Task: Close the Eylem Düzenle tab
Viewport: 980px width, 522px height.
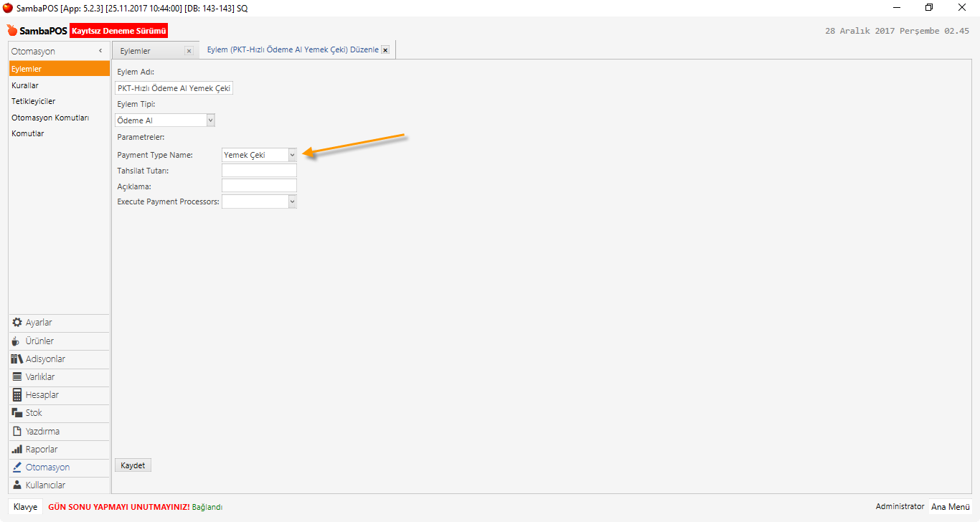Action: [385, 50]
